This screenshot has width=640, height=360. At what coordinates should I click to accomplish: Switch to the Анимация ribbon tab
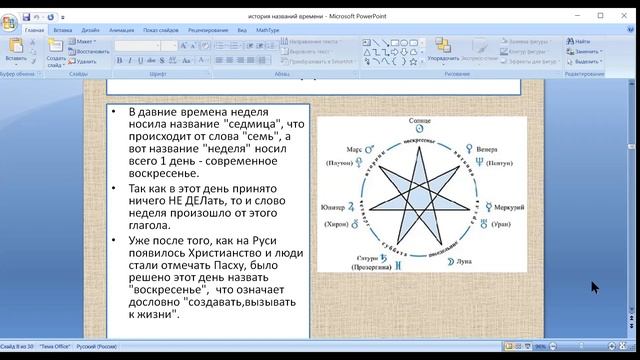(x=122, y=30)
